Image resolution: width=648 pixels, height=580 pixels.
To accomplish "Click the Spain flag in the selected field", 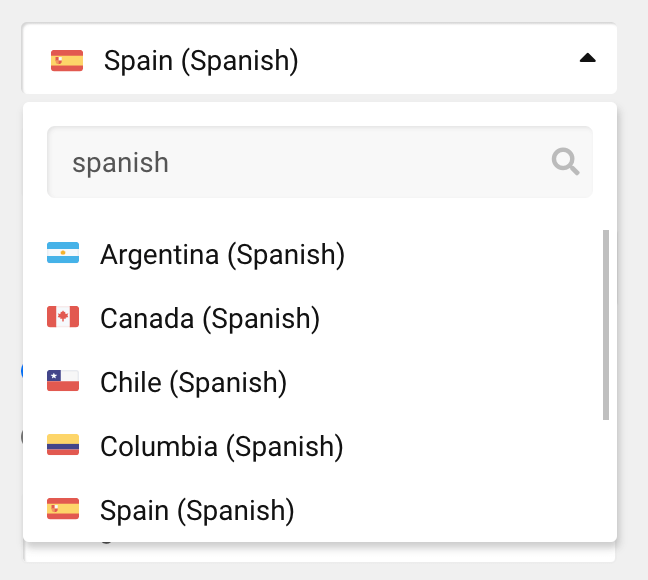I will coord(67,61).
